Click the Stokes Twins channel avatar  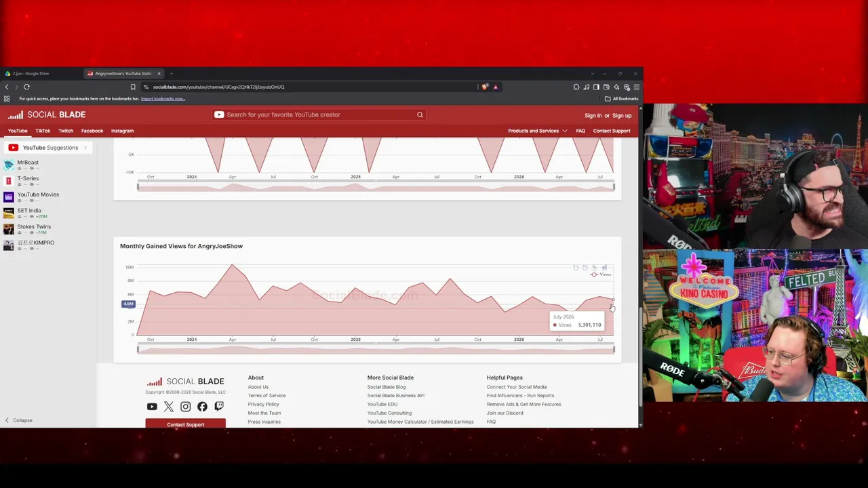pyautogui.click(x=8, y=229)
